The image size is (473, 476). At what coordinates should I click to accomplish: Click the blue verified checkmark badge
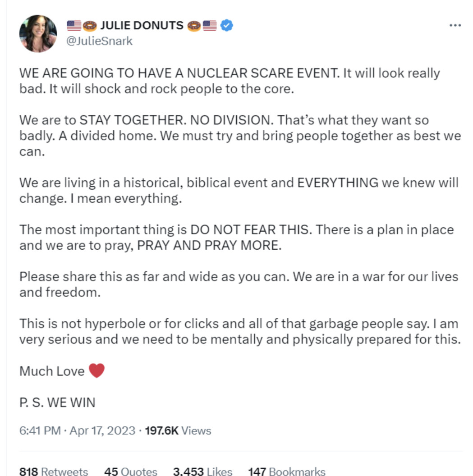pyautogui.click(x=227, y=26)
